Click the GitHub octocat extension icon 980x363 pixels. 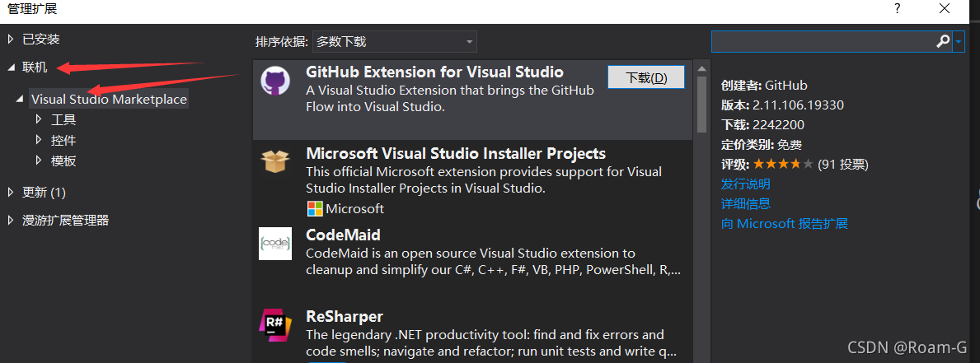coord(274,81)
